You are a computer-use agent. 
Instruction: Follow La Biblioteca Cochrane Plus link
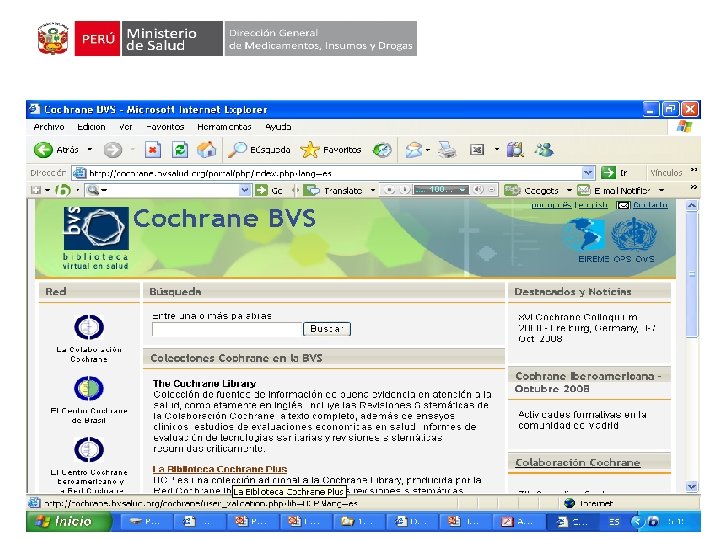tap(220, 469)
